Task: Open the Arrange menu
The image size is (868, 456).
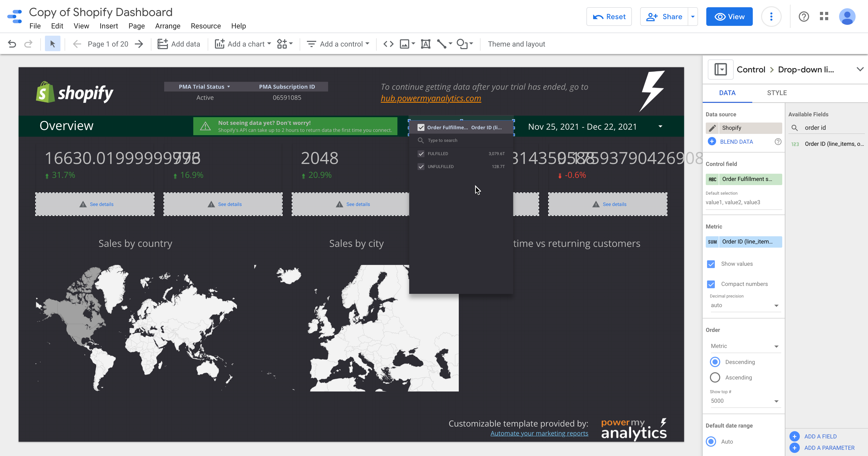Action: point(167,26)
